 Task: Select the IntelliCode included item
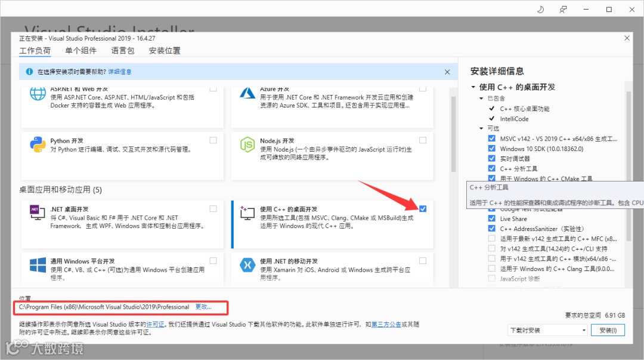(514, 118)
